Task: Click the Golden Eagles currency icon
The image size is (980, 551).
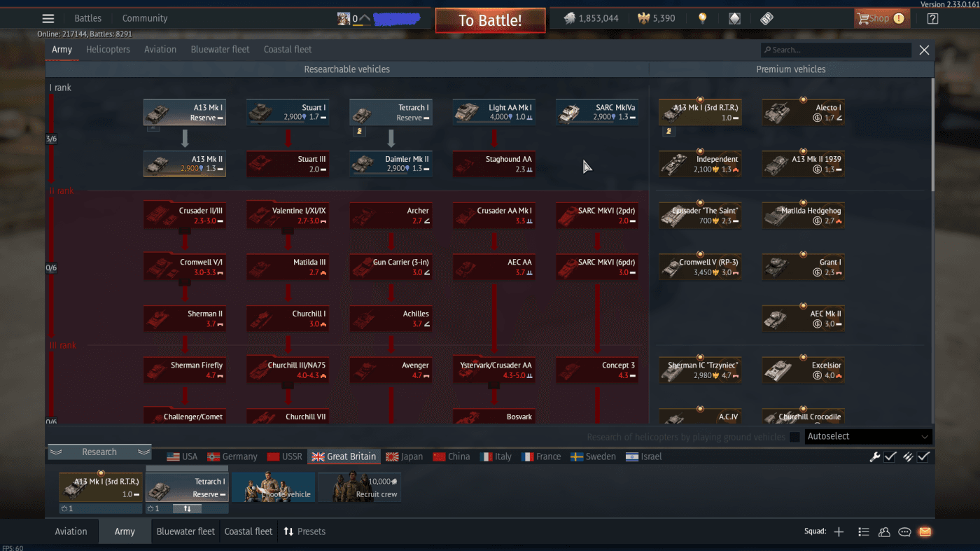Action: coord(643,19)
